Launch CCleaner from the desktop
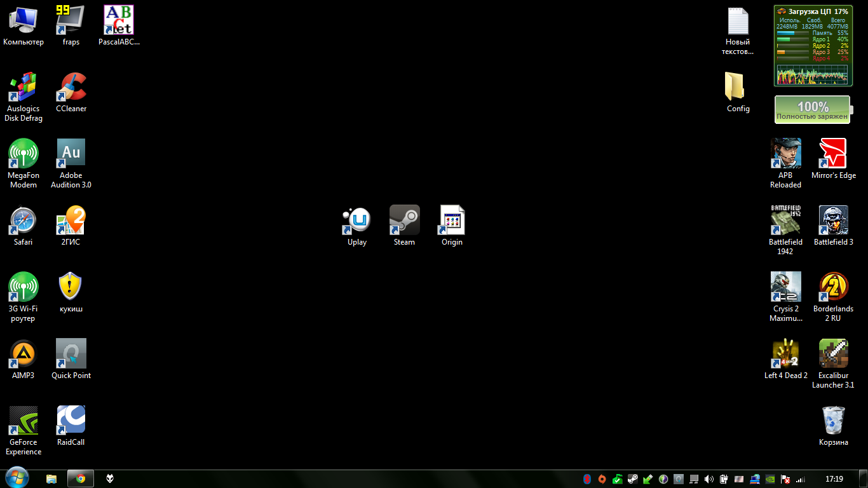Image resolution: width=868 pixels, height=488 pixels. 71,92
